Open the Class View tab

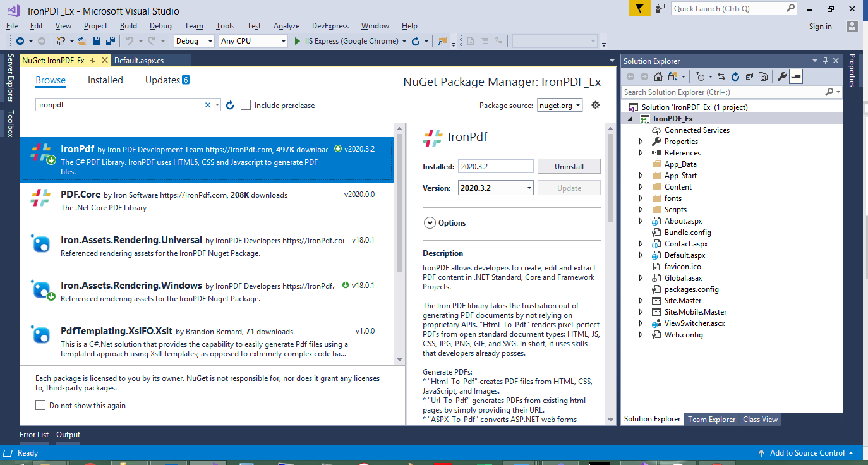[x=760, y=419]
